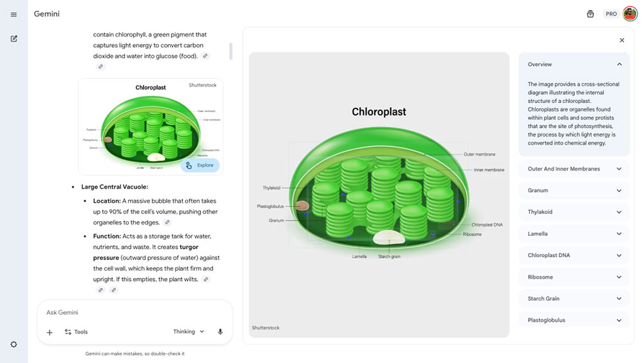Open the hamburger main menu

click(x=14, y=14)
